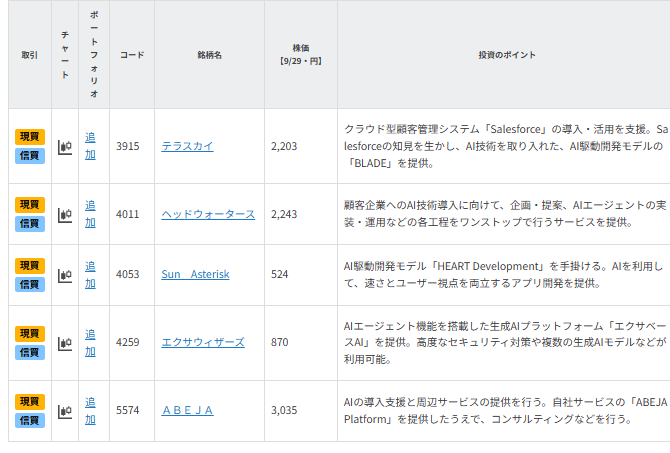Add エクサウィザーズ to portfolio via 追加 link
Screen dimensions: 670x453
coord(90,343)
